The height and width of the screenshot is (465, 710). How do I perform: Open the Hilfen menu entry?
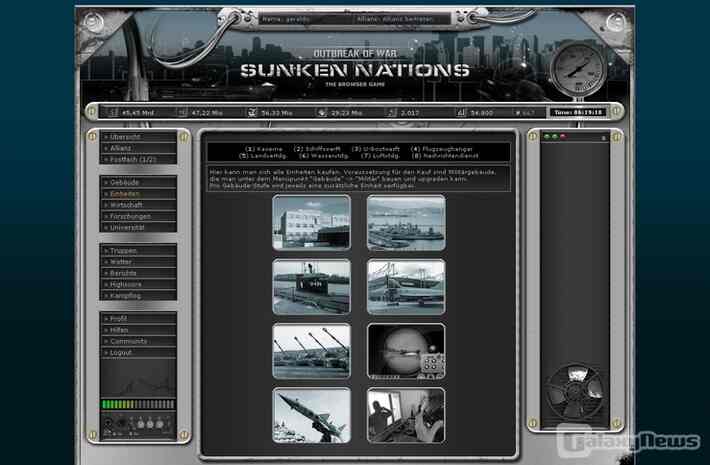coord(138,330)
